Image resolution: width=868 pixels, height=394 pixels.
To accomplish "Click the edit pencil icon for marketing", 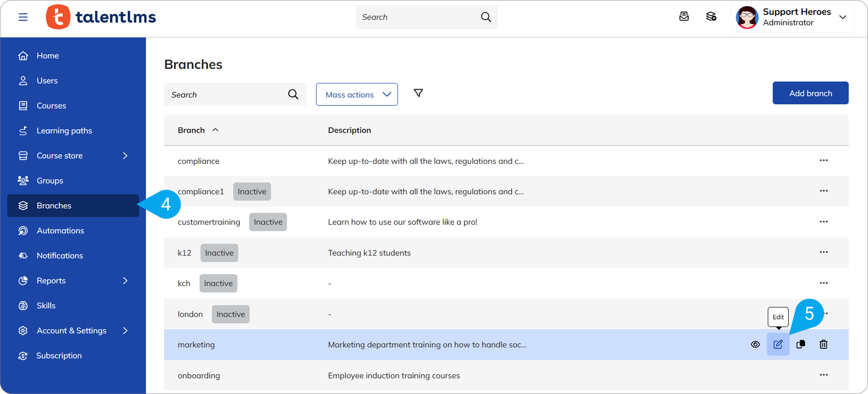I will tap(778, 344).
